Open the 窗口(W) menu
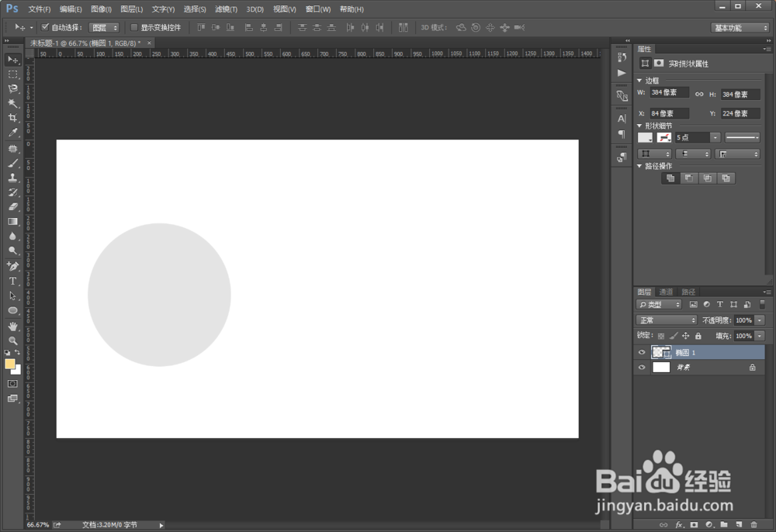 (x=317, y=9)
